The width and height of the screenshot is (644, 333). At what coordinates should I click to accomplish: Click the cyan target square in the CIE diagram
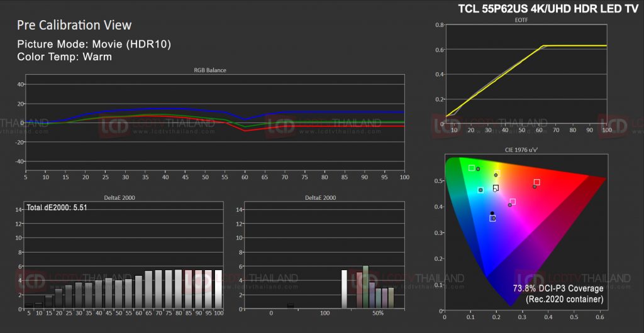[x=480, y=190]
